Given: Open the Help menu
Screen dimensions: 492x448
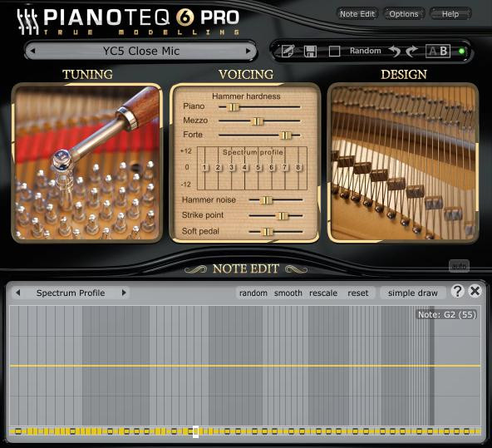Looking at the screenshot, I should point(450,14).
